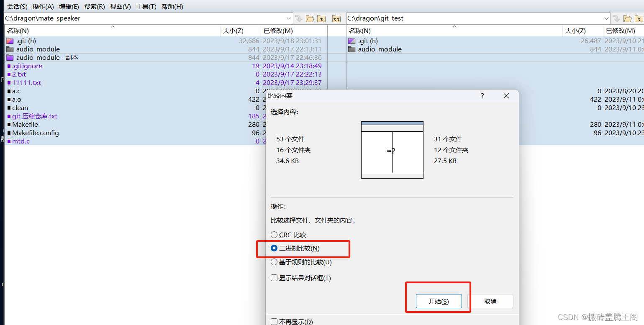Image resolution: width=644 pixels, height=325 pixels.
Task: Click the double up-arrow icon for both sides
Action: 336,18
